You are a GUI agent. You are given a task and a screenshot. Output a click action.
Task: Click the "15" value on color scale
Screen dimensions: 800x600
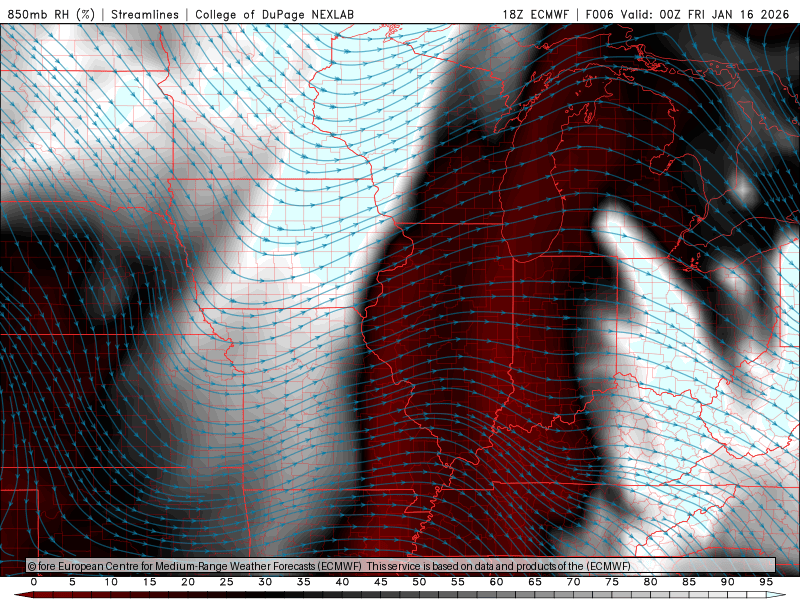coord(149,582)
